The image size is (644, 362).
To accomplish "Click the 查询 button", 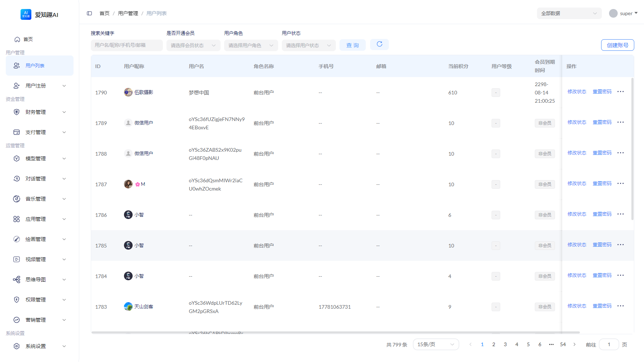I will [352, 45].
